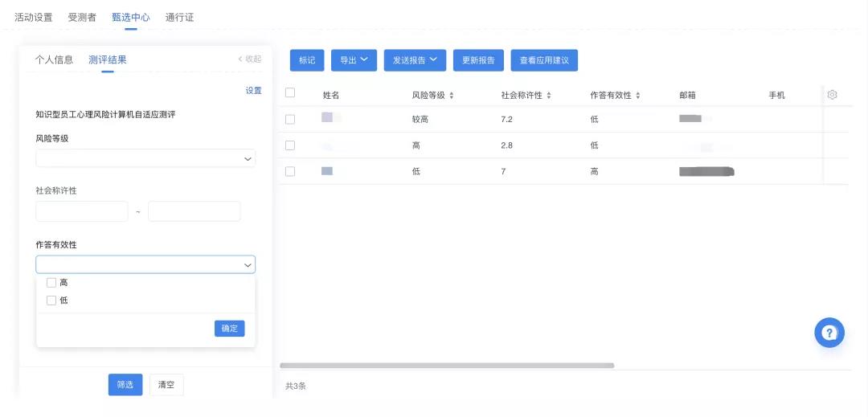Click the 设置 link in filter panel
Screen dimensions: 868x417
click(253, 91)
